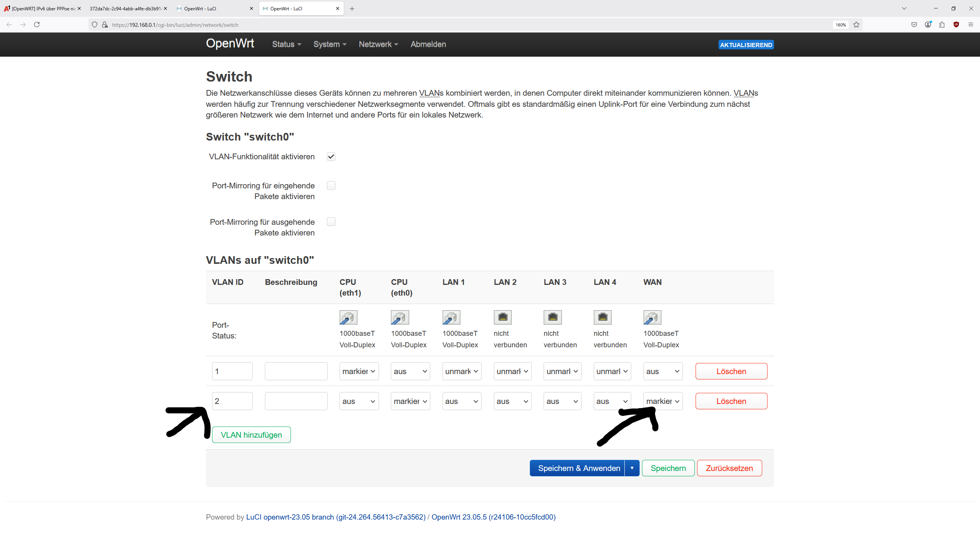Open the Firefox hamburger menu
The width and height of the screenshot is (980, 533).
click(970, 25)
